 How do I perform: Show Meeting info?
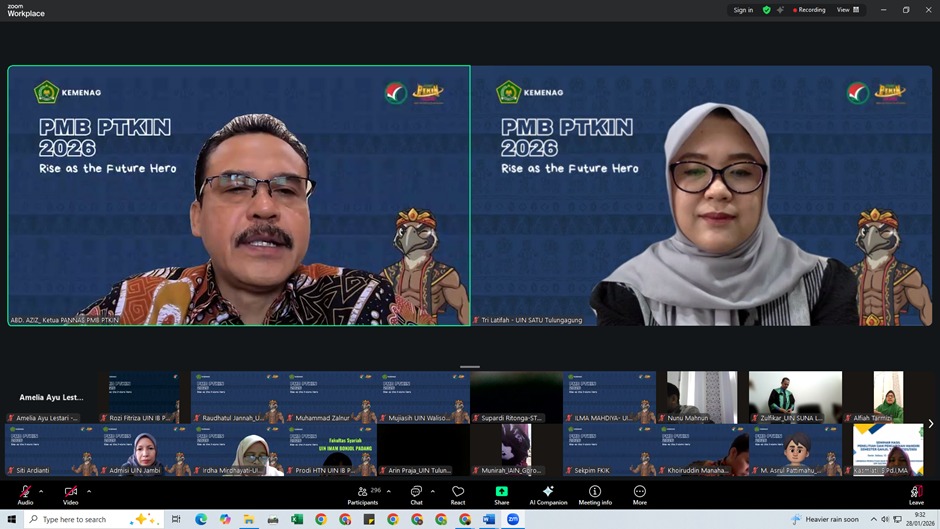pos(595,493)
